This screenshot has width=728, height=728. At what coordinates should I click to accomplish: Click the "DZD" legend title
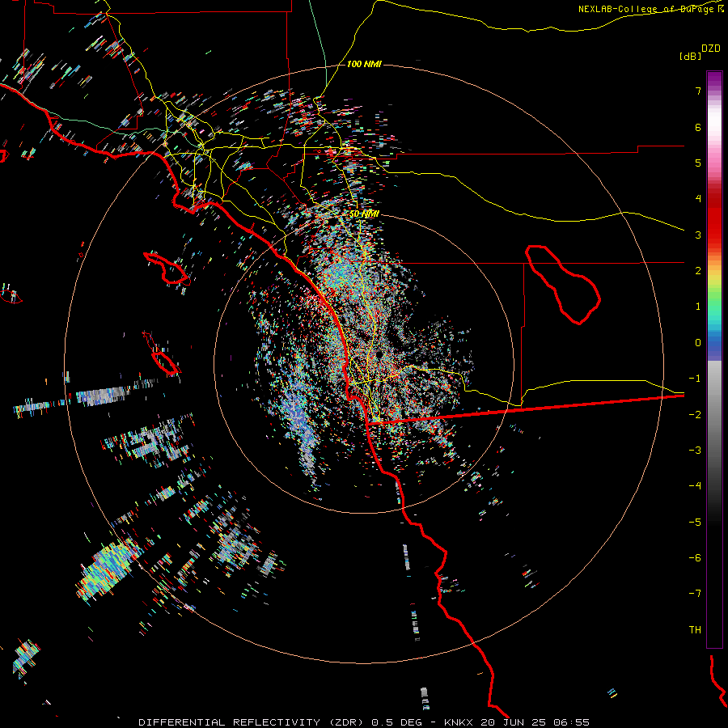(711, 49)
